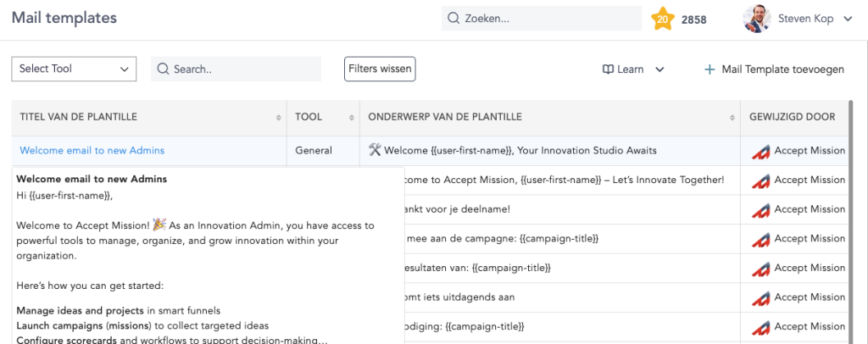The image size is (868, 344).
Task: Click the Filters wissen button
Action: coord(380,69)
